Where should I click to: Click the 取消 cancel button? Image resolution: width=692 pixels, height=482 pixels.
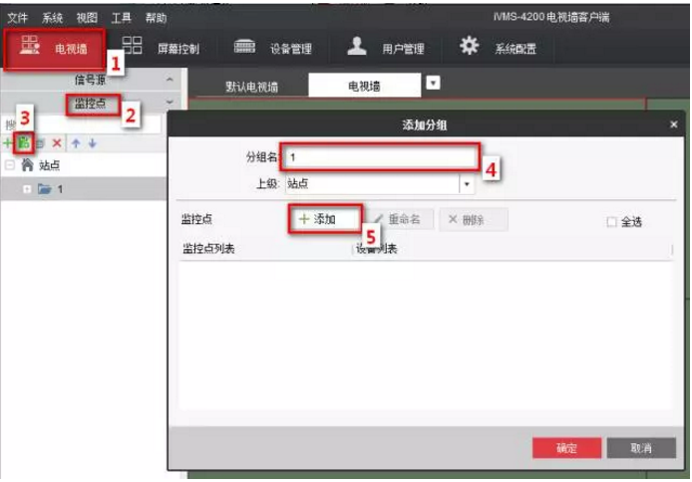(x=641, y=448)
